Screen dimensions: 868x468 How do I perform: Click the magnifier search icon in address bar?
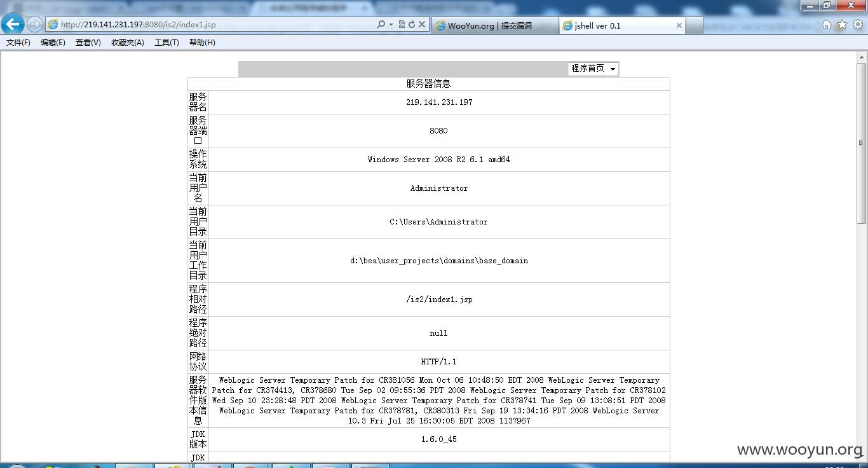[381, 24]
